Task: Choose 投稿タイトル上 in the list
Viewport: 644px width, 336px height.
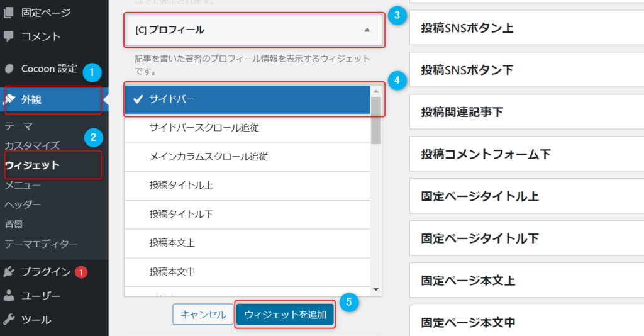Action: [248, 186]
